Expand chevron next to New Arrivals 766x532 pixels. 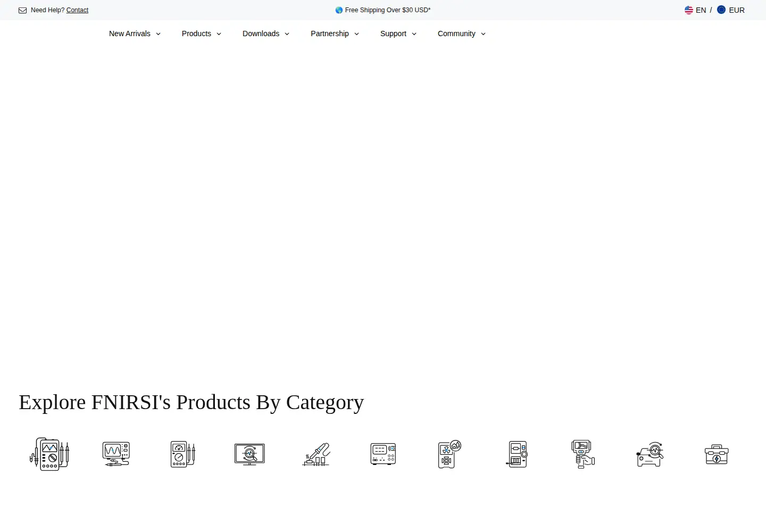pyautogui.click(x=158, y=34)
